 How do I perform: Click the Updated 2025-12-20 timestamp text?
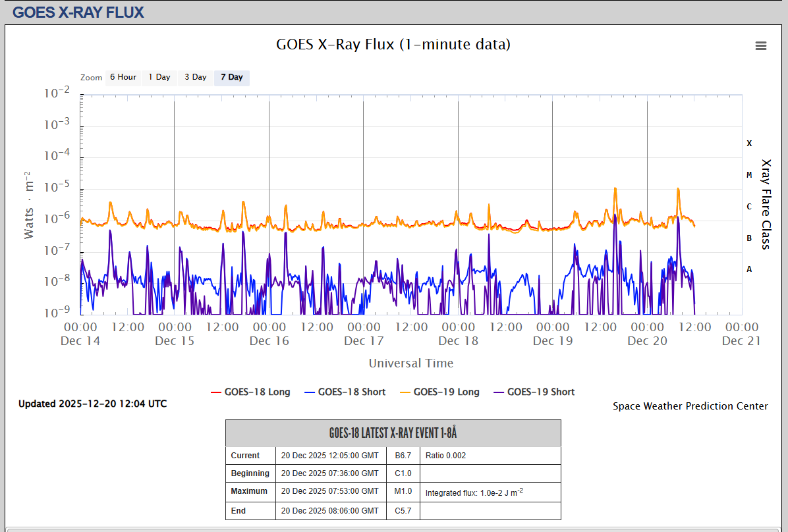[x=92, y=404]
